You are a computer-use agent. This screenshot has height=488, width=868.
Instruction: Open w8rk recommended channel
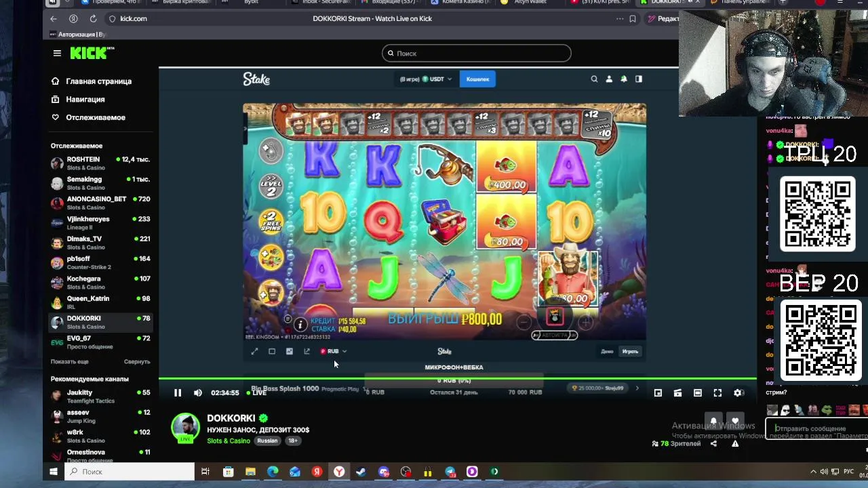click(100, 436)
